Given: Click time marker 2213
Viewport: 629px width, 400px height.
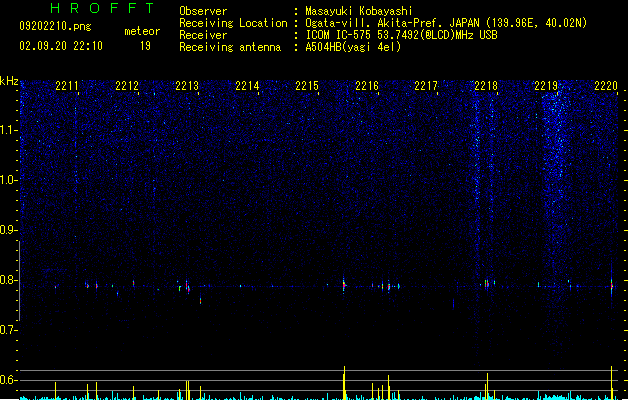Looking at the screenshot, I should click(187, 86).
